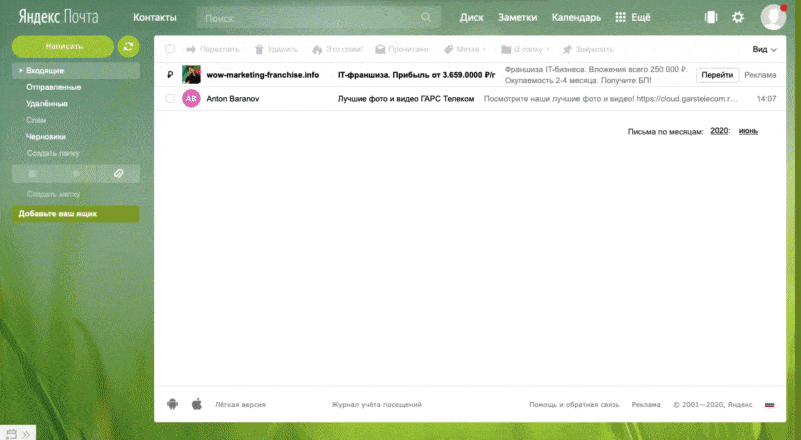Click the 2020 year link
This screenshot has height=440, width=801.
(719, 131)
